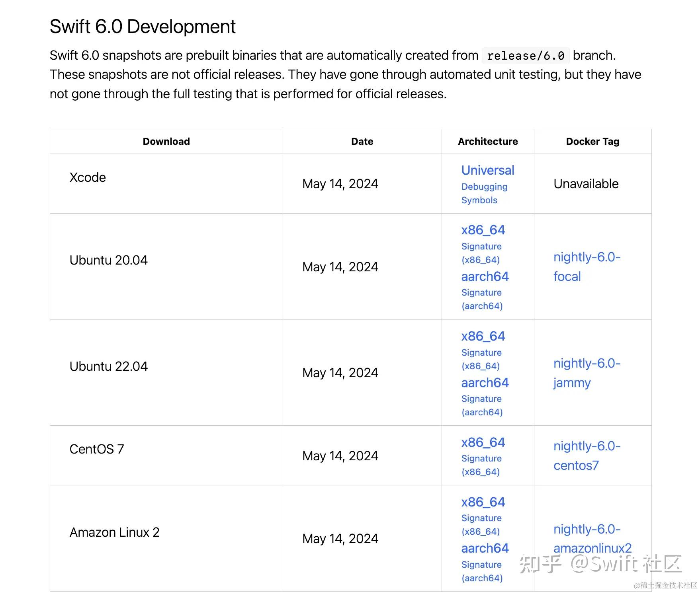Open Ubuntu 22.04 Signature (aarch64) link
This screenshot has height=592, width=700.
coord(482,405)
